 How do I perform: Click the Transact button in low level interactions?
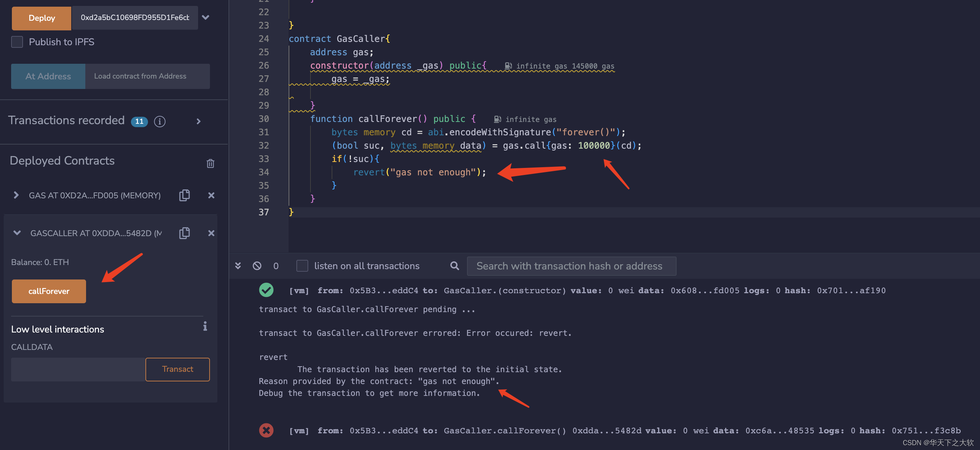click(178, 369)
